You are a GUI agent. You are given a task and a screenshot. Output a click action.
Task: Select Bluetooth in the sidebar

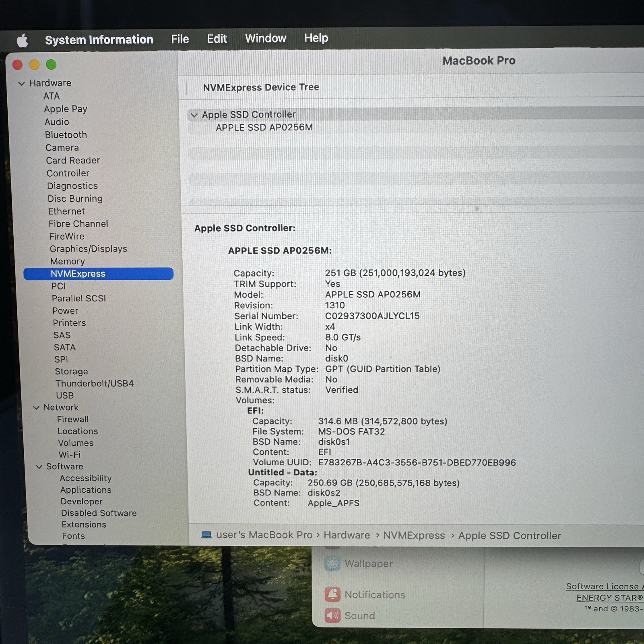tap(66, 135)
